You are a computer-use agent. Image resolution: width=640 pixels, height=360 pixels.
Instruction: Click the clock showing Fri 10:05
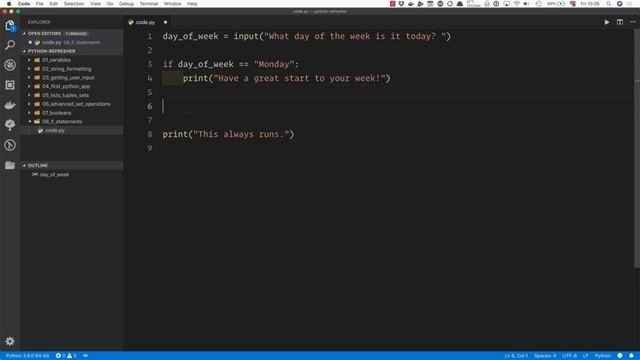(590, 4)
